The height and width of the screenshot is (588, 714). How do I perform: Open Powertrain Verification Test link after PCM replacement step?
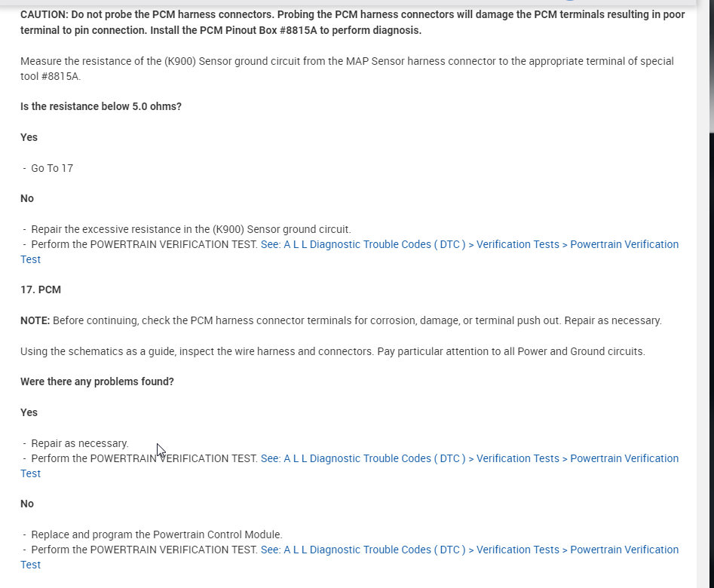(469, 550)
